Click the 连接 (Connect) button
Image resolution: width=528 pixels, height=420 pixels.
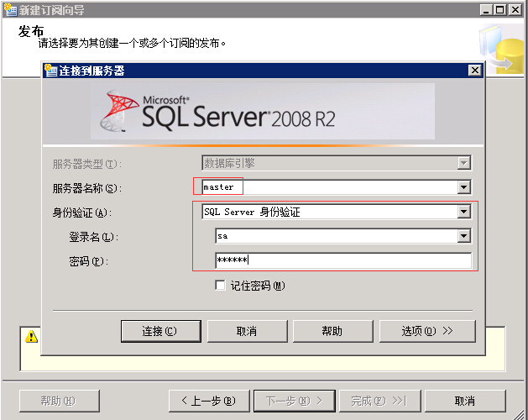(x=161, y=331)
